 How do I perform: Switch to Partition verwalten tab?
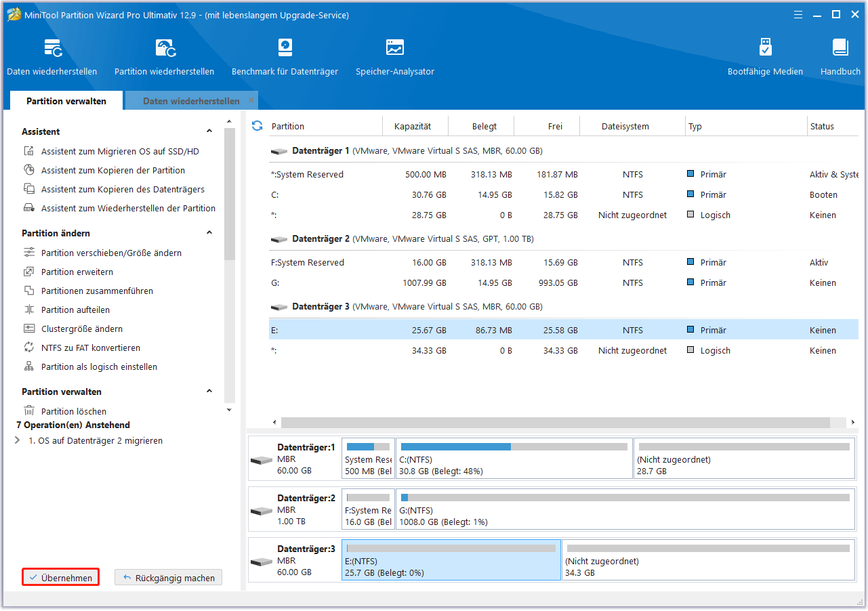[66, 101]
